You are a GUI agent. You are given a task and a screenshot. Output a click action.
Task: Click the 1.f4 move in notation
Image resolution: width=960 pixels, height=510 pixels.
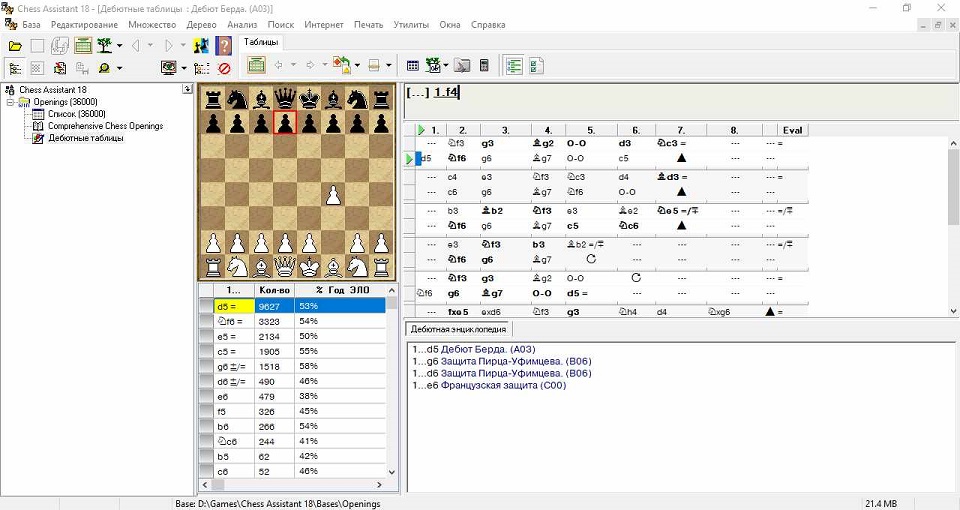click(446, 92)
